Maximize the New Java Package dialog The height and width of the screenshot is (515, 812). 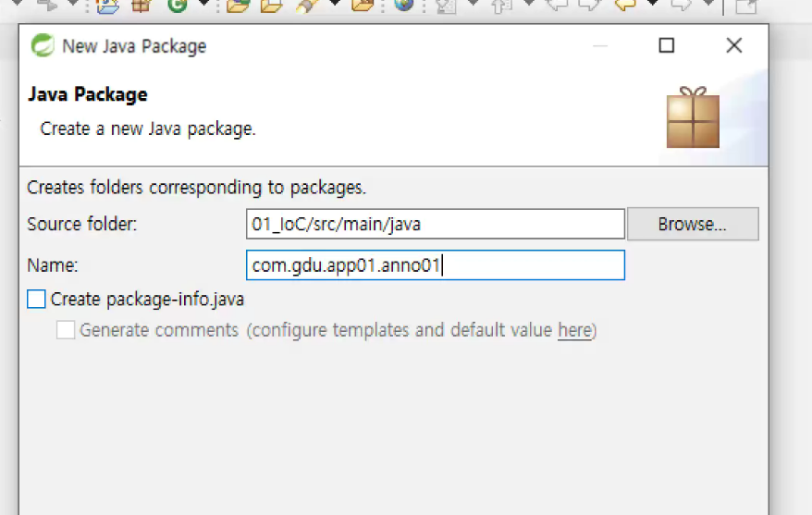[667, 45]
